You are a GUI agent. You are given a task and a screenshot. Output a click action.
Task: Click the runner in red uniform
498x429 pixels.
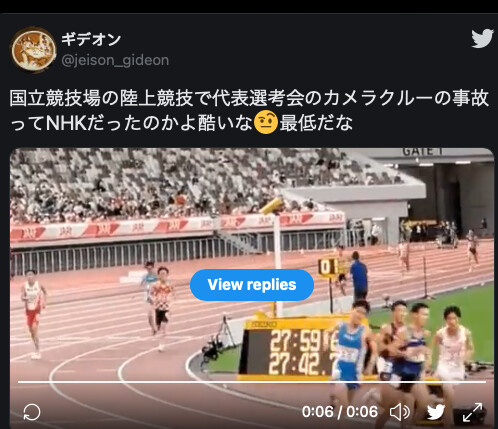point(33,314)
